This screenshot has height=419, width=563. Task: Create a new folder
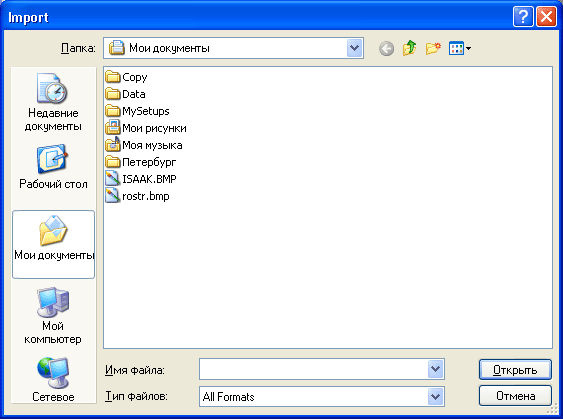click(433, 48)
